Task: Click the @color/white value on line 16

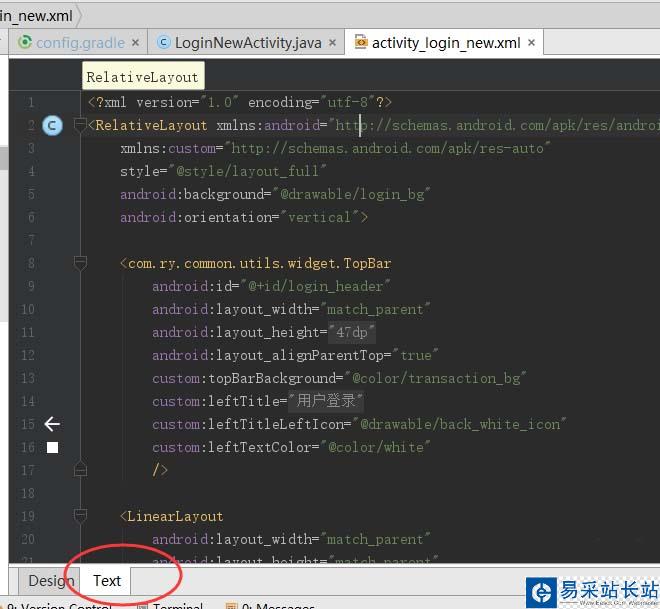Action: (376, 447)
